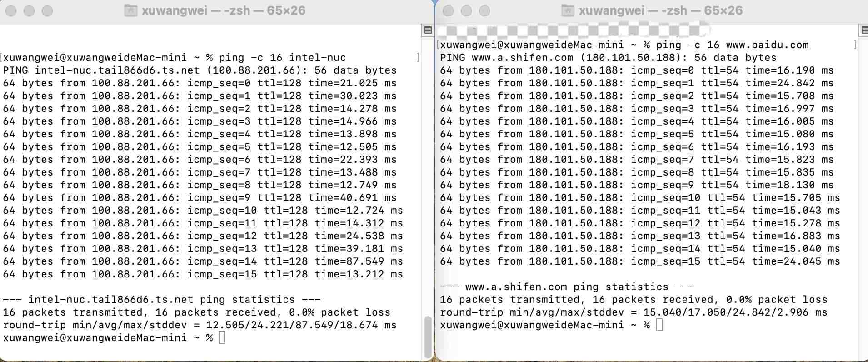
Task: Click the 'ping -c 16 www.baidu.com' command line
Action: (624, 45)
